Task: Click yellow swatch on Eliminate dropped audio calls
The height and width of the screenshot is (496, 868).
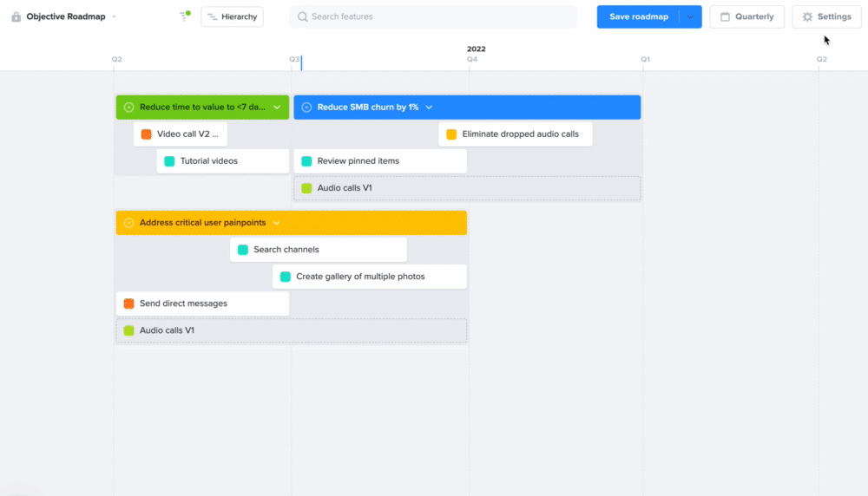Action: click(x=451, y=134)
